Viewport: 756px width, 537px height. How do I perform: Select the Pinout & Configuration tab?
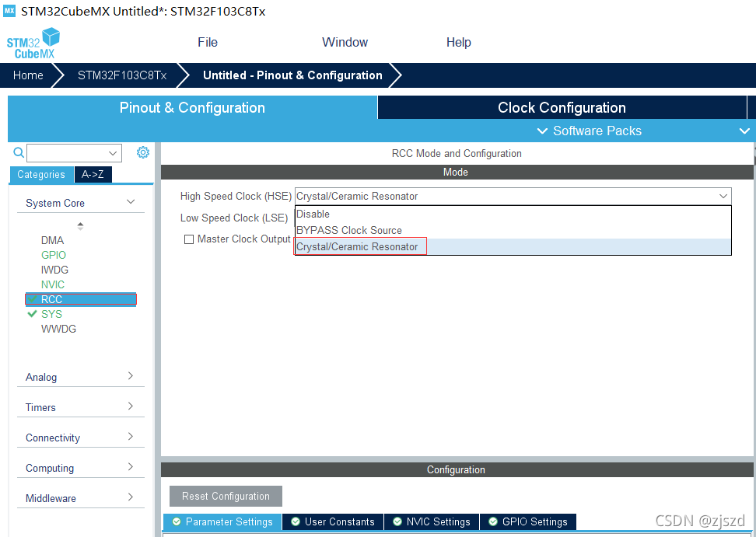(192, 107)
